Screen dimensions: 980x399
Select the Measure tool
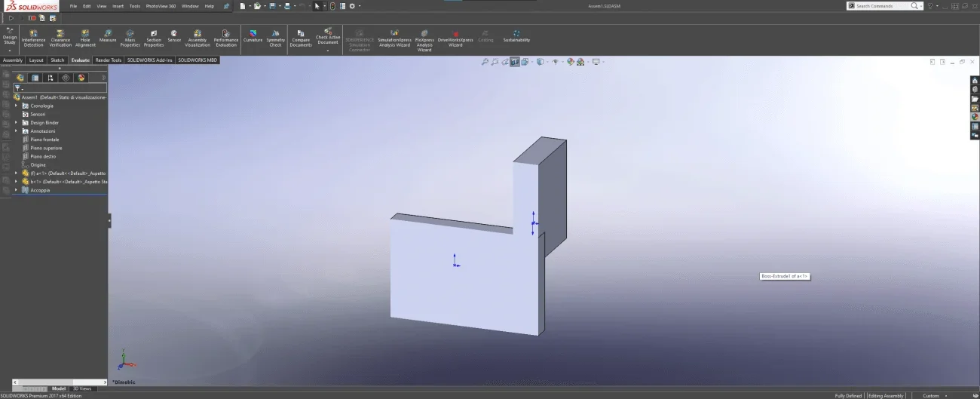[108, 36]
